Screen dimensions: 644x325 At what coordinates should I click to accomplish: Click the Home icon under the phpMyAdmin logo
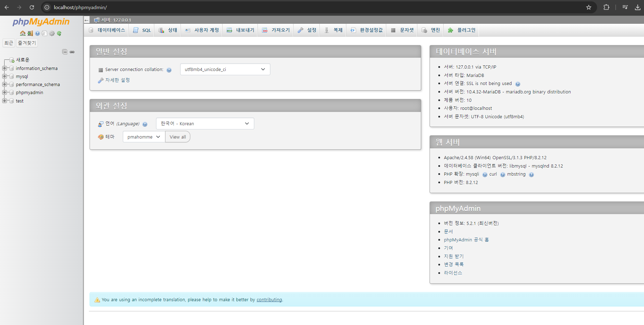(x=23, y=33)
